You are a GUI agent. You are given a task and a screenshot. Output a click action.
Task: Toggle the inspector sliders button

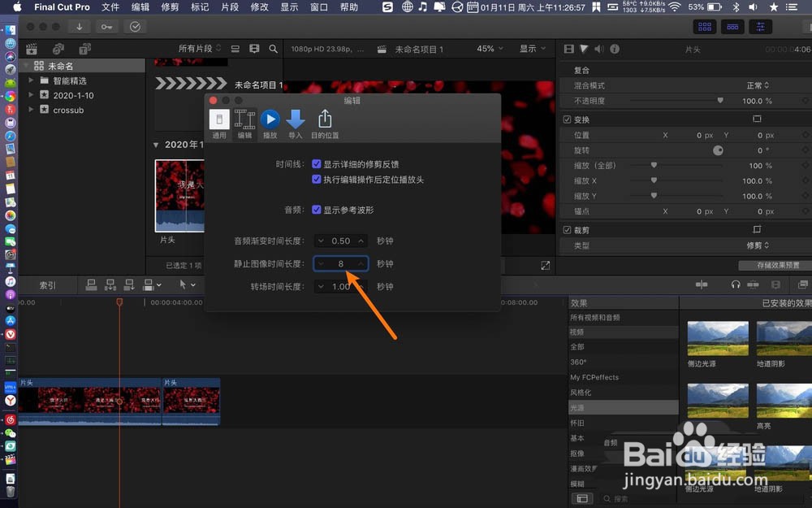760,27
